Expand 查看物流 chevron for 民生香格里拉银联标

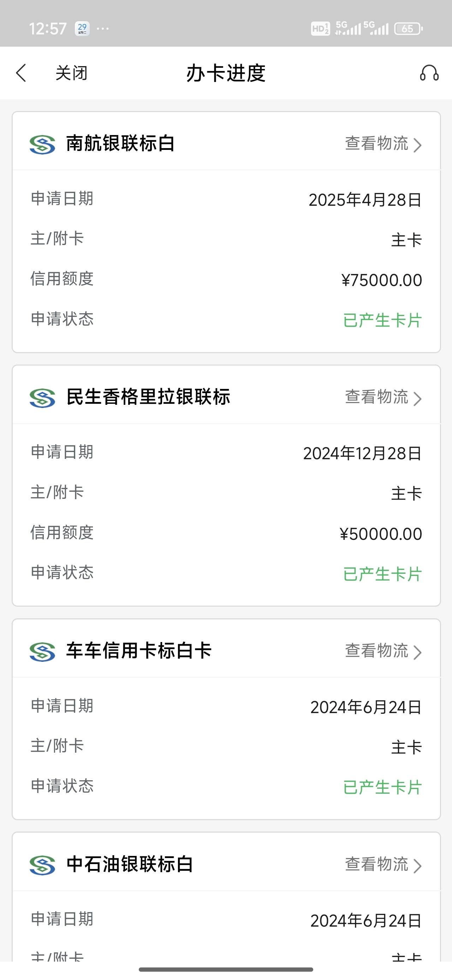coord(417,399)
